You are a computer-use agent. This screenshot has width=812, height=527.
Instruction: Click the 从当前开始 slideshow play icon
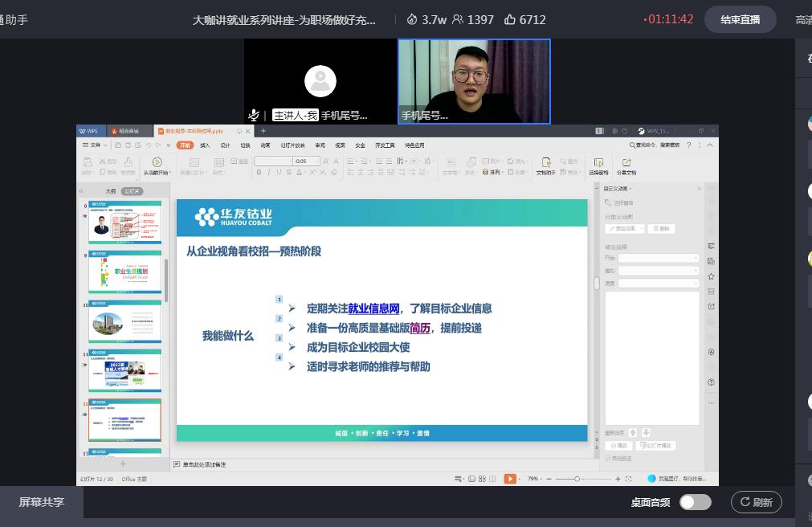pos(156,163)
